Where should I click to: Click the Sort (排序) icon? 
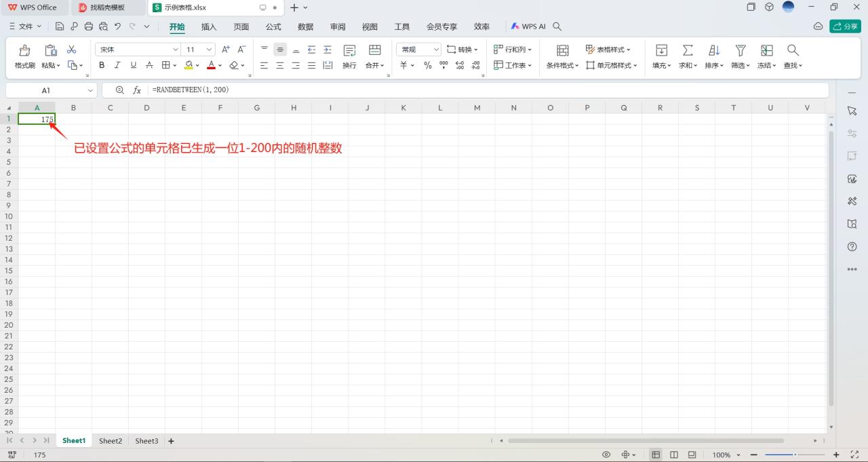coord(714,50)
